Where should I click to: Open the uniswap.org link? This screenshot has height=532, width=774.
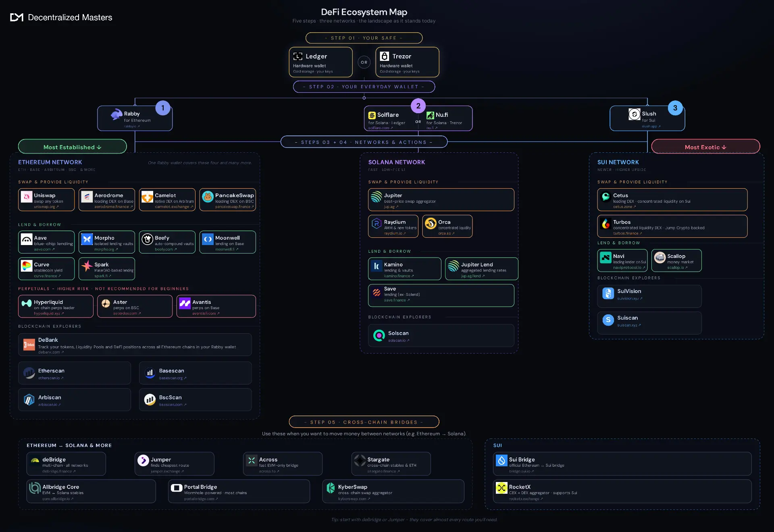[x=46, y=207]
